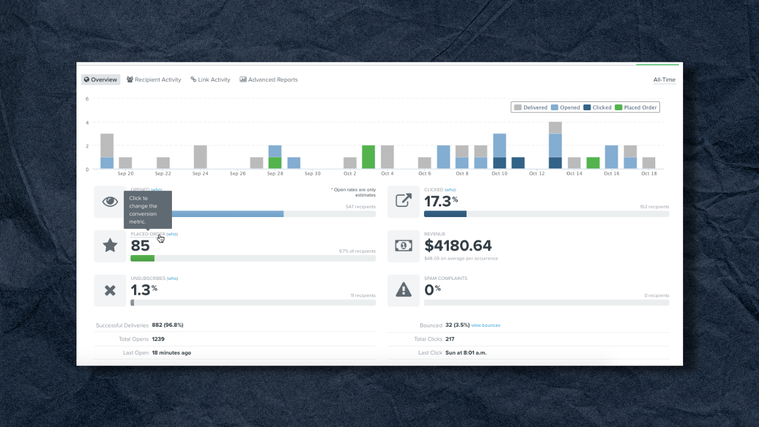This screenshot has height=427, width=759.
Task: Change the Placed Order conversion metric
Action: tap(148, 234)
